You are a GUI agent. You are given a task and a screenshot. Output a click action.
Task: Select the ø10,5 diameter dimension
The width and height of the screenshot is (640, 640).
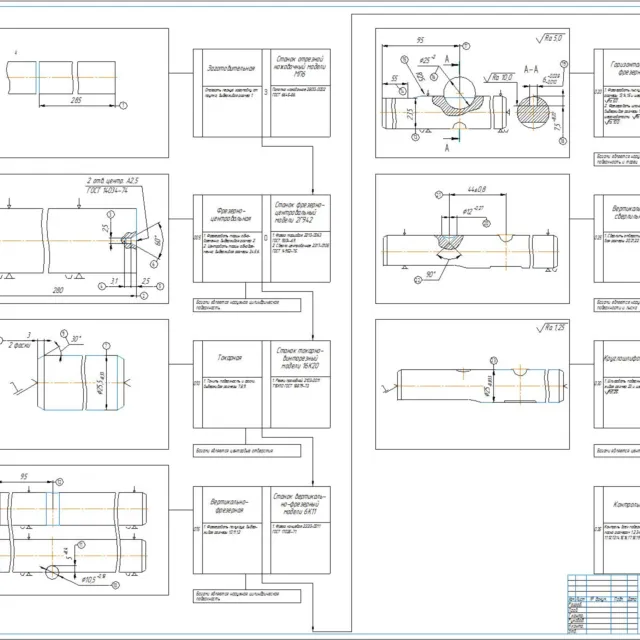pyautogui.click(x=94, y=580)
